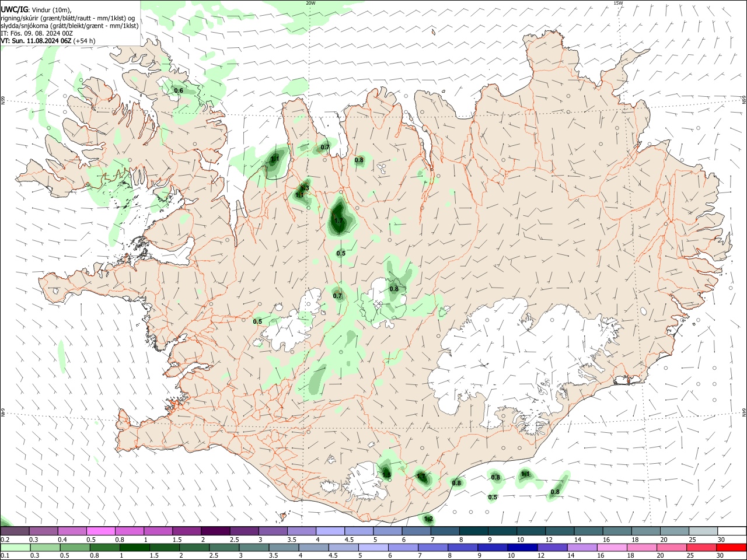Screen dimensions: 747x560
Task: Click the '1.2' rain value on the south coast
Action: click(x=428, y=519)
